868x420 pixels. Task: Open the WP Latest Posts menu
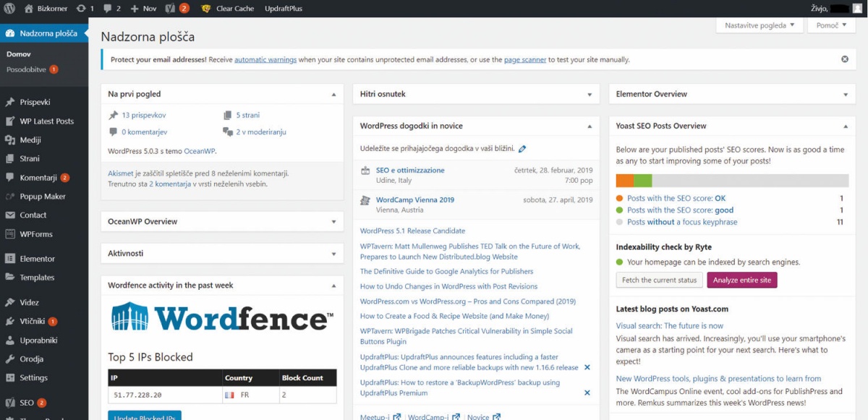click(46, 121)
